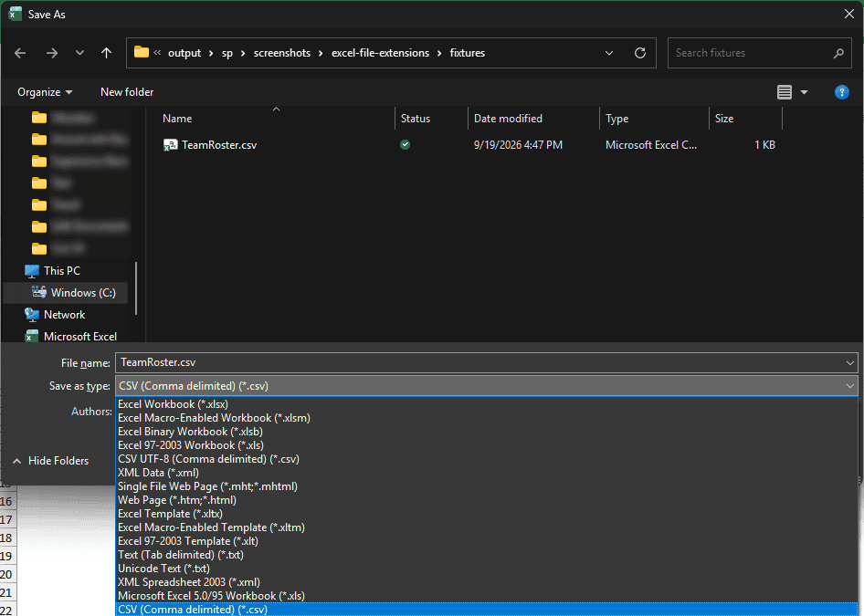Choose Excel Macro-Enabled Template (*.xltm)

pos(487,527)
